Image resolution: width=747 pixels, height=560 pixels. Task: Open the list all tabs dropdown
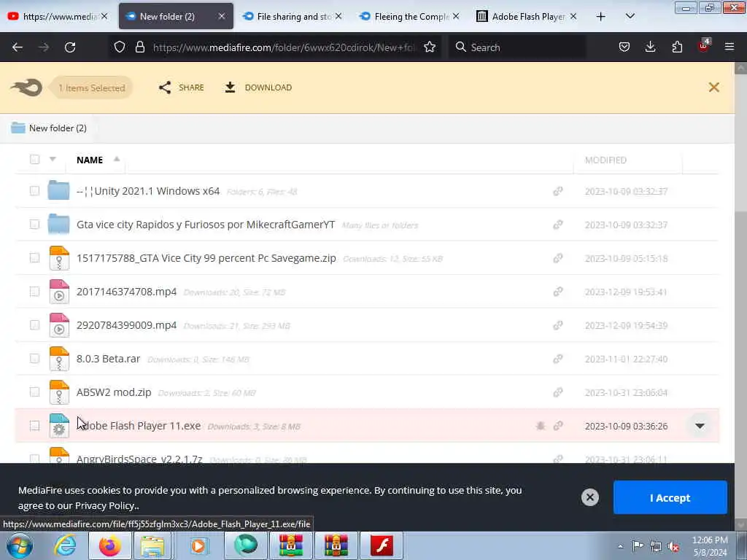(630, 16)
